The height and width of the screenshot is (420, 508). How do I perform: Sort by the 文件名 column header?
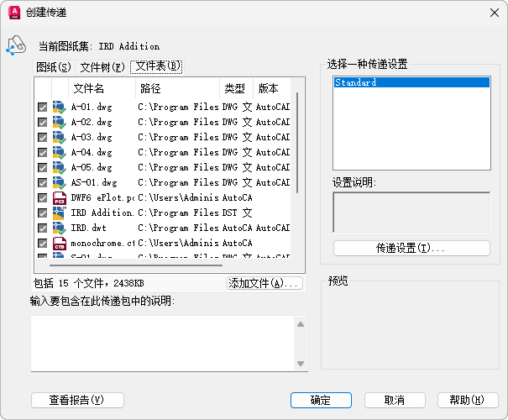pos(102,88)
